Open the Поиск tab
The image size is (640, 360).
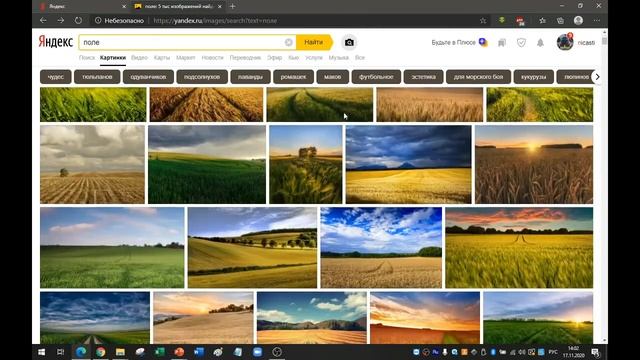tap(87, 58)
